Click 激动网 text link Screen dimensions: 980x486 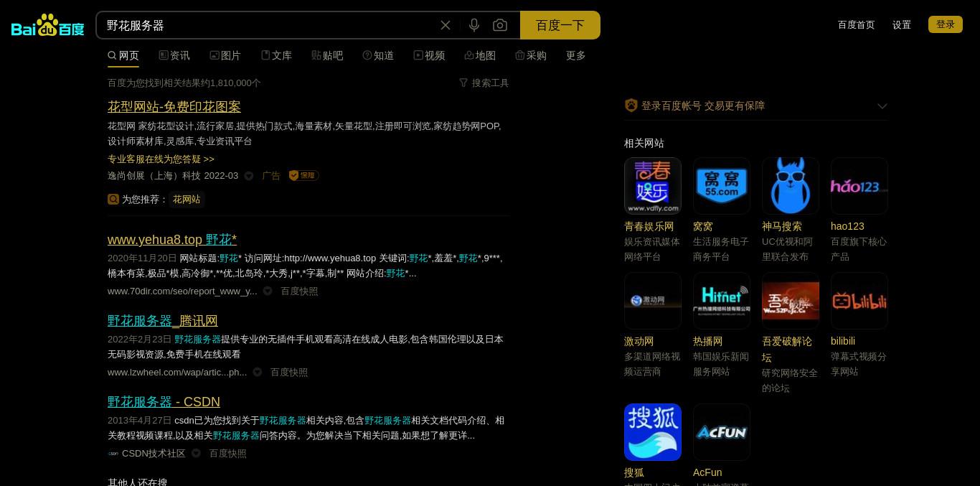pos(639,341)
